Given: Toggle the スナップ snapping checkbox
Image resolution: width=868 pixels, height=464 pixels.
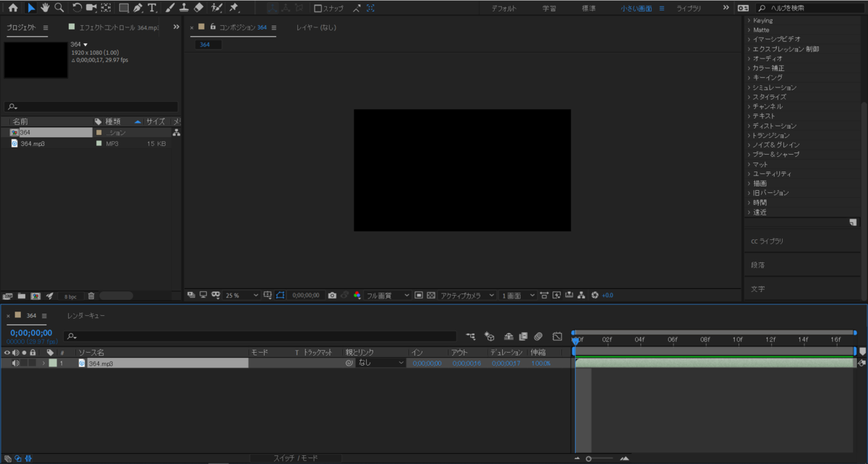Looking at the screenshot, I should (x=318, y=8).
